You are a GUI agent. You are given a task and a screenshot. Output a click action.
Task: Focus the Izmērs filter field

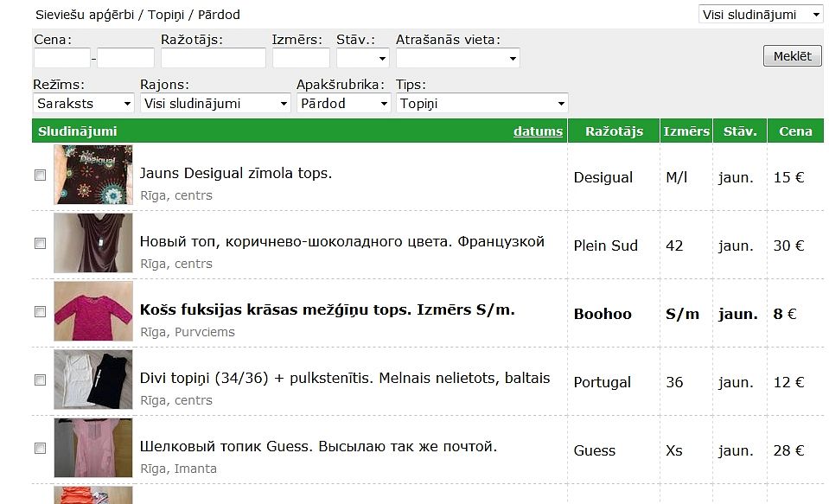[x=302, y=58]
